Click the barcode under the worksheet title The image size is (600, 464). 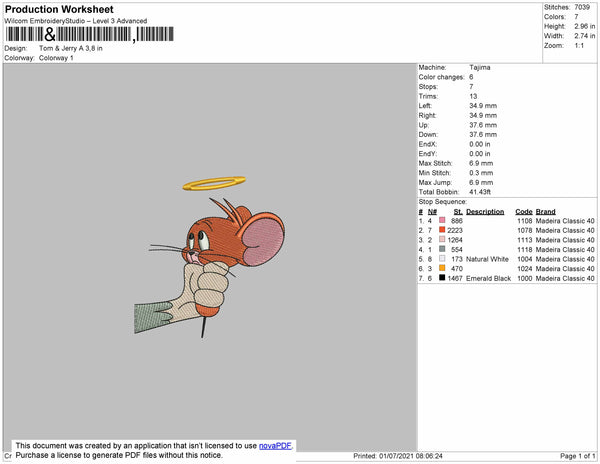coord(90,34)
